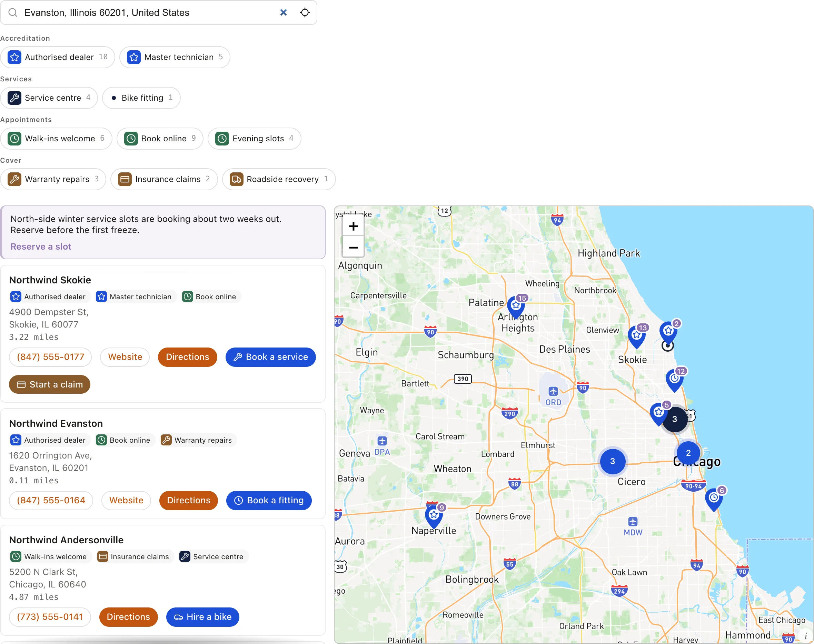Image resolution: width=814 pixels, height=644 pixels.
Task: Open the map pin numbered 15 near Palatine
Action: tap(516, 307)
